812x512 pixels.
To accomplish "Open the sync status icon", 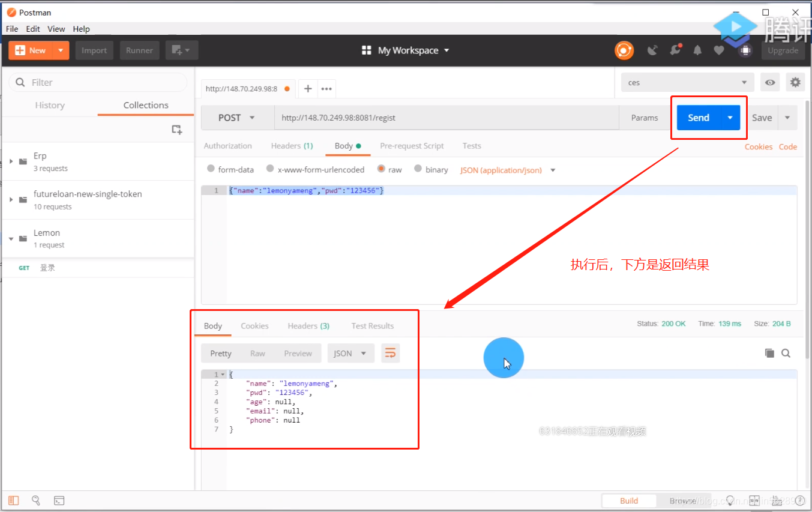I will [624, 50].
